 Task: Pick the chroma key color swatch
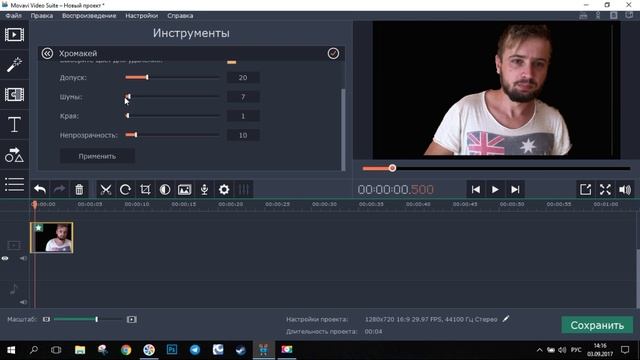point(231,62)
